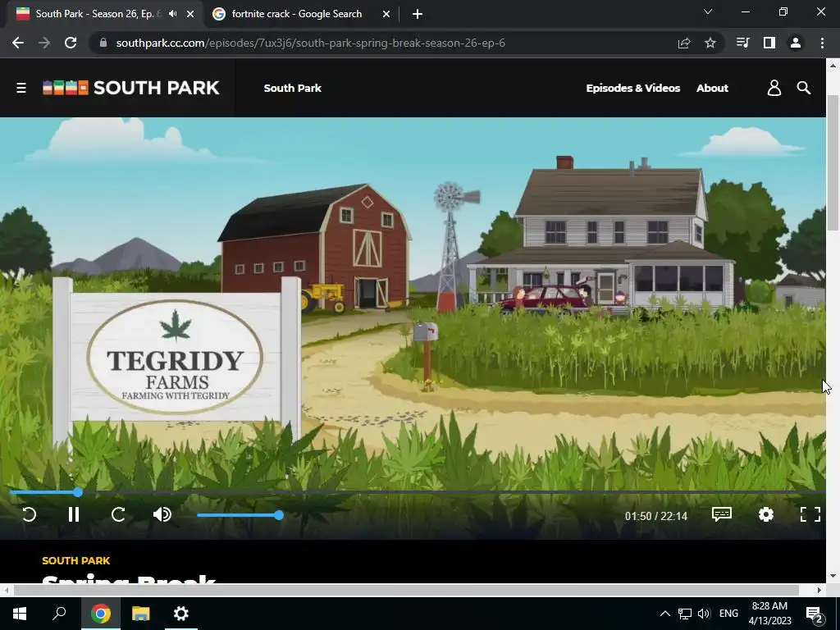Open File Explorer from taskbar

click(141, 614)
